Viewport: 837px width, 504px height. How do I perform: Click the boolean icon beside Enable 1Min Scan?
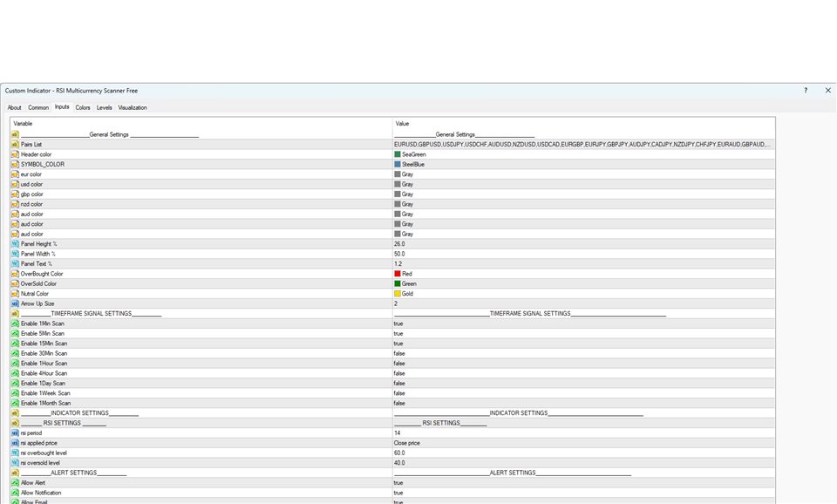(x=15, y=324)
